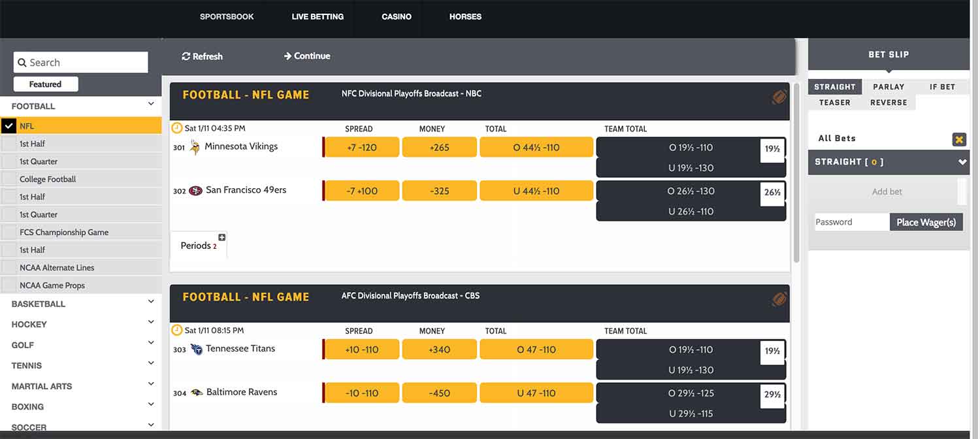Click clock icon beside Sat 1/11 04:35 PM
Screen dimensions: 980x439
coord(176,128)
